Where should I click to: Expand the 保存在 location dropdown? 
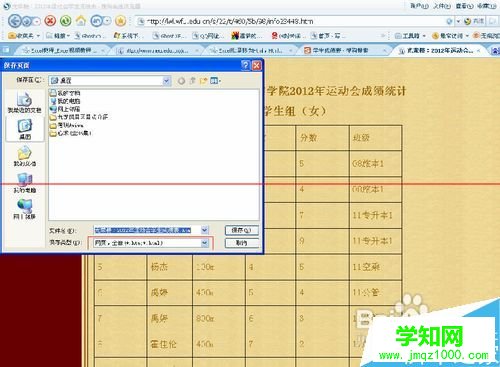tap(166, 80)
